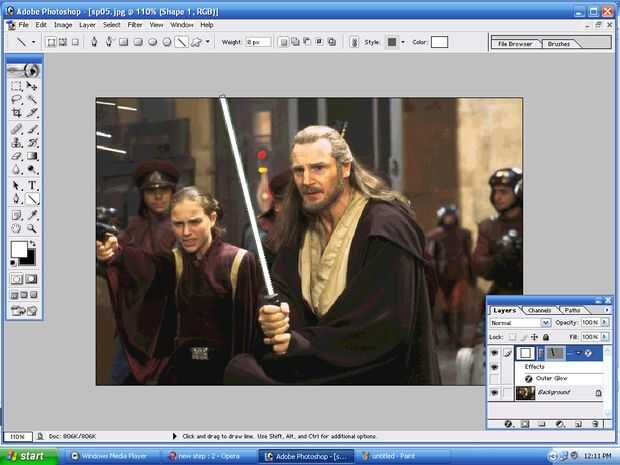Enable Paths mode in options bar
The height and width of the screenshot is (465, 620).
pos(62,42)
